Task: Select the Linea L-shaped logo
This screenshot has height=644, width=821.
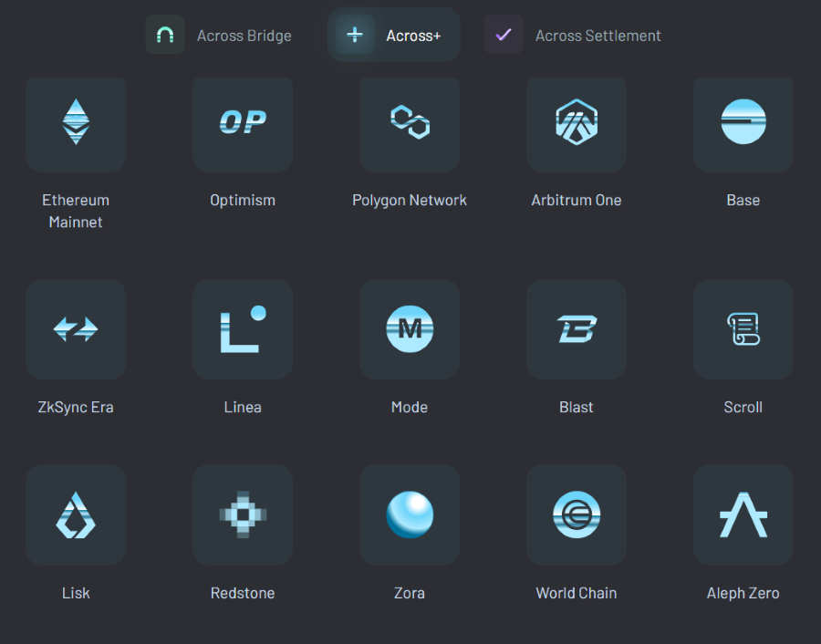Action: 243,329
